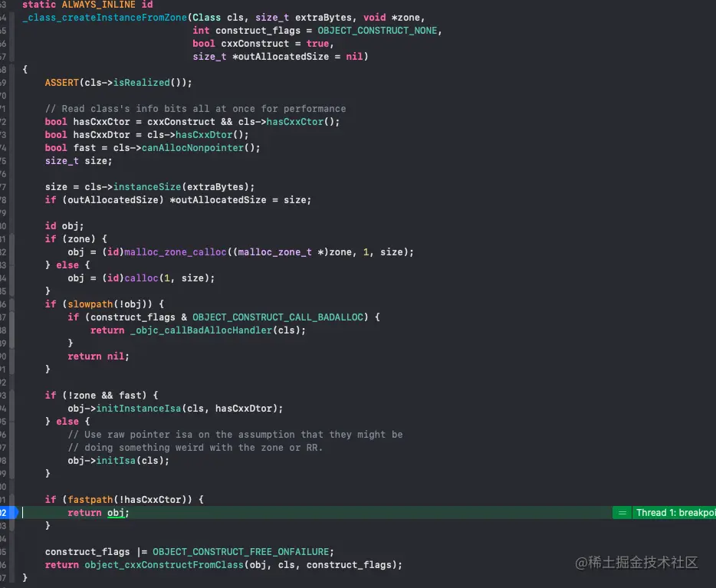Click the ASSERT macro call
The width and height of the screenshot is (716, 588).
point(61,83)
